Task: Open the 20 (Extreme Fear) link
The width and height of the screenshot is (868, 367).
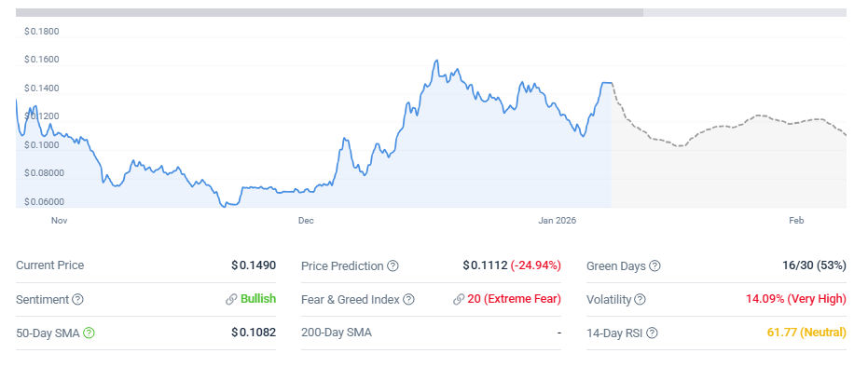Action: [x=515, y=299]
